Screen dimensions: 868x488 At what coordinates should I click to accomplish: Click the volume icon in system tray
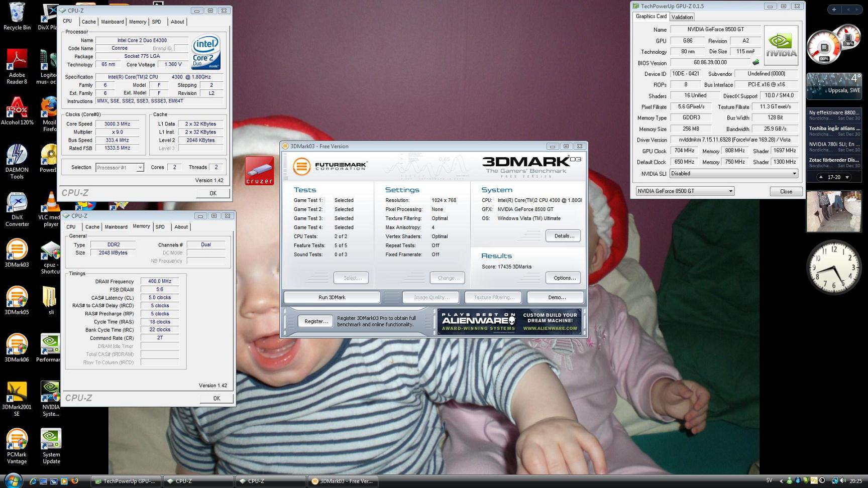click(842, 481)
